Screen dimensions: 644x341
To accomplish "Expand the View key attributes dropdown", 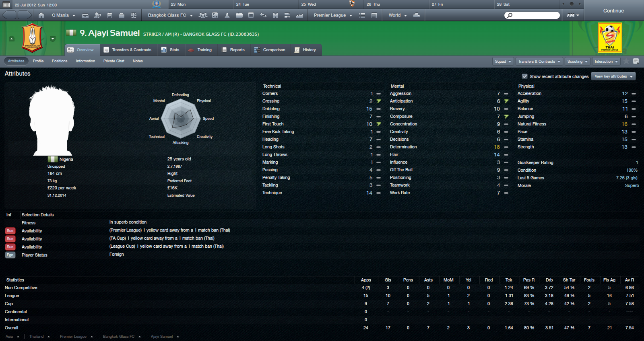I will pos(613,76).
